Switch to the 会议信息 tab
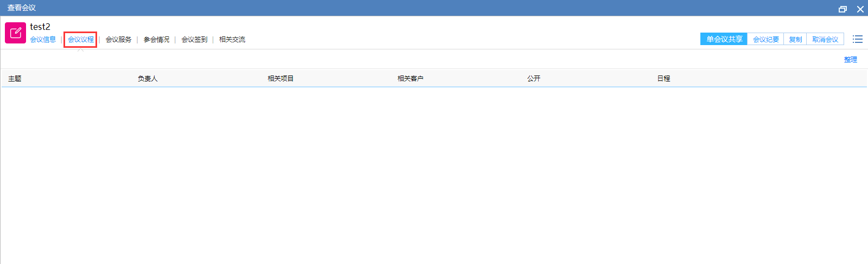Screen dimensions: 868x264 point(43,40)
